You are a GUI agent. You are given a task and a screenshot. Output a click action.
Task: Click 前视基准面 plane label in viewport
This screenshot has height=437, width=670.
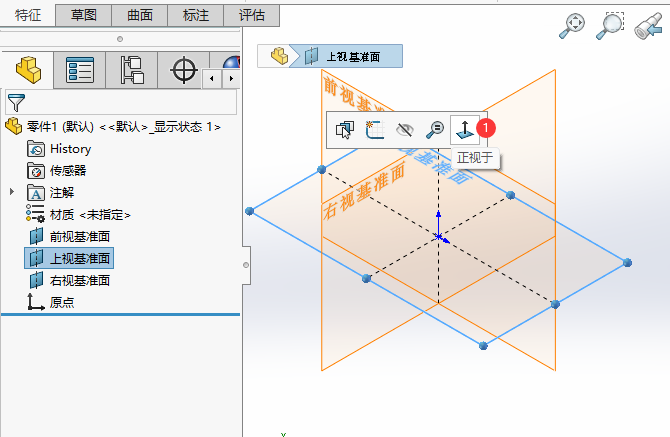[353, 94]
